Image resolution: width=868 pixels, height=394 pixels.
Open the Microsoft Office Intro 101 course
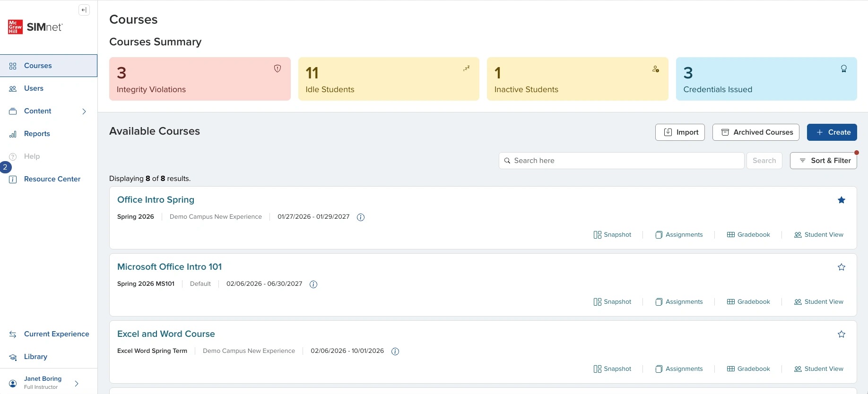point(169,267)
